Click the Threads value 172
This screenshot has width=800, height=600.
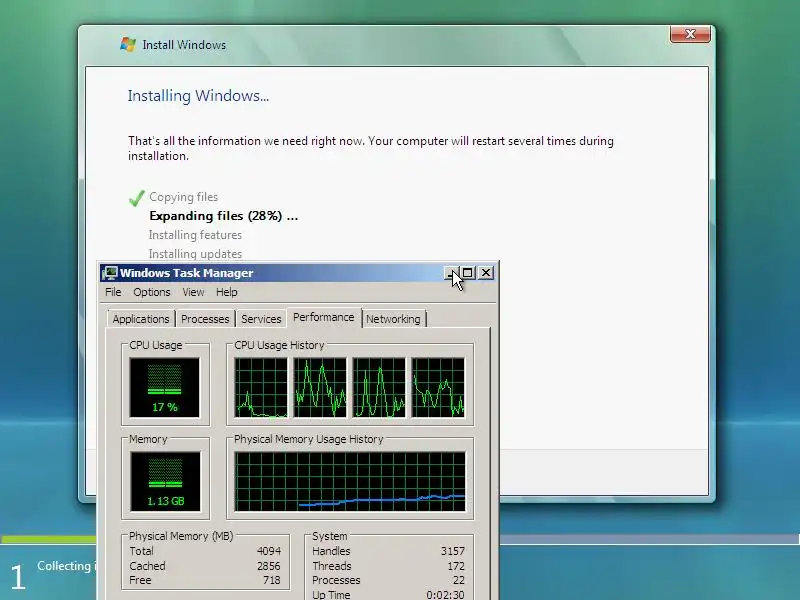pyautogui.click(x=456, y=566)
